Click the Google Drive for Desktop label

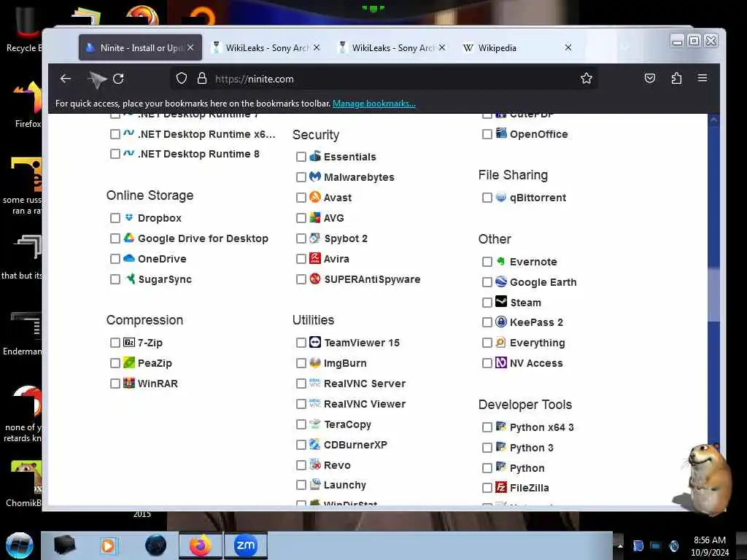pyautogui.click(x=203, y=238)
